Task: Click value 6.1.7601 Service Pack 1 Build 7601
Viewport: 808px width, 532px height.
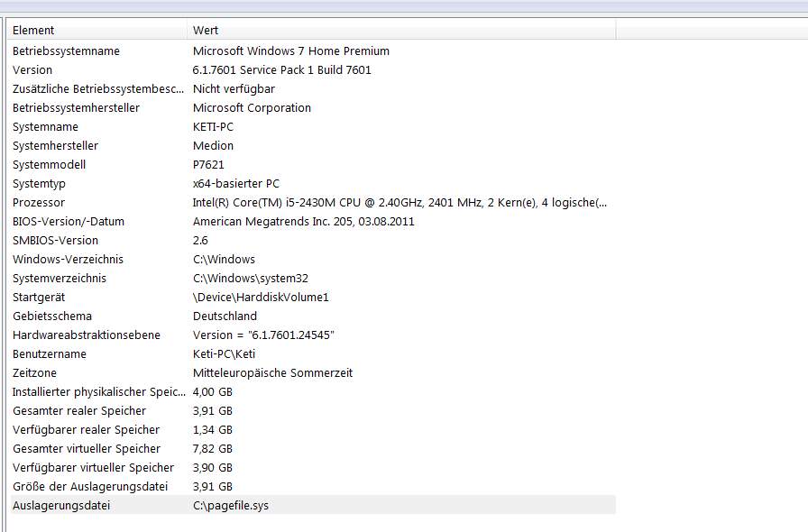Action: click(x=282, y=70)
